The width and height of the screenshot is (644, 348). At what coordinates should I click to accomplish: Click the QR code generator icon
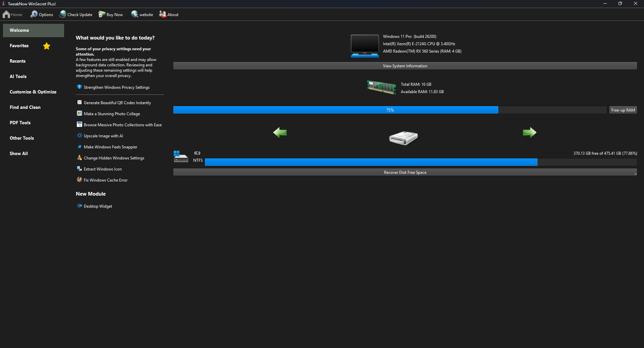[x=79, y=102]
